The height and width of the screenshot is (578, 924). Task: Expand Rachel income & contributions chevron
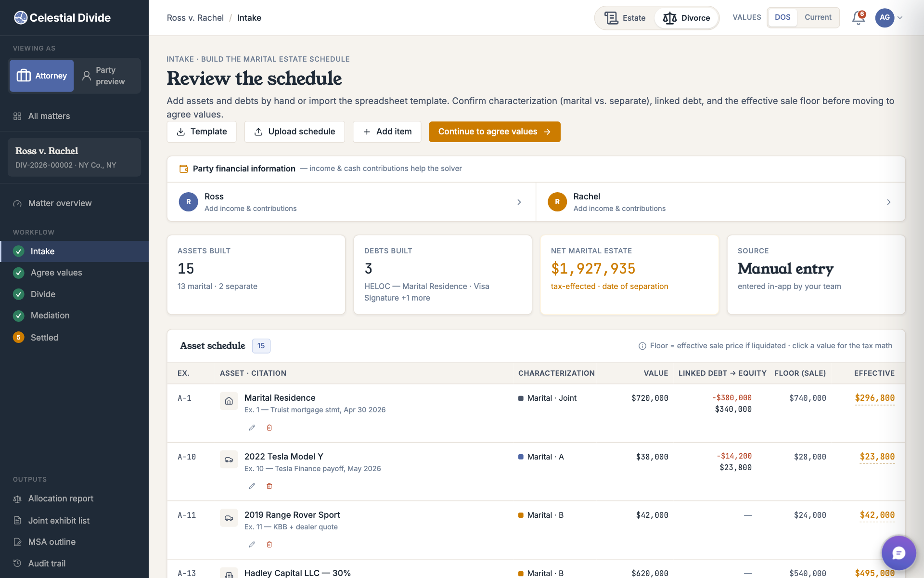point(889,202)
